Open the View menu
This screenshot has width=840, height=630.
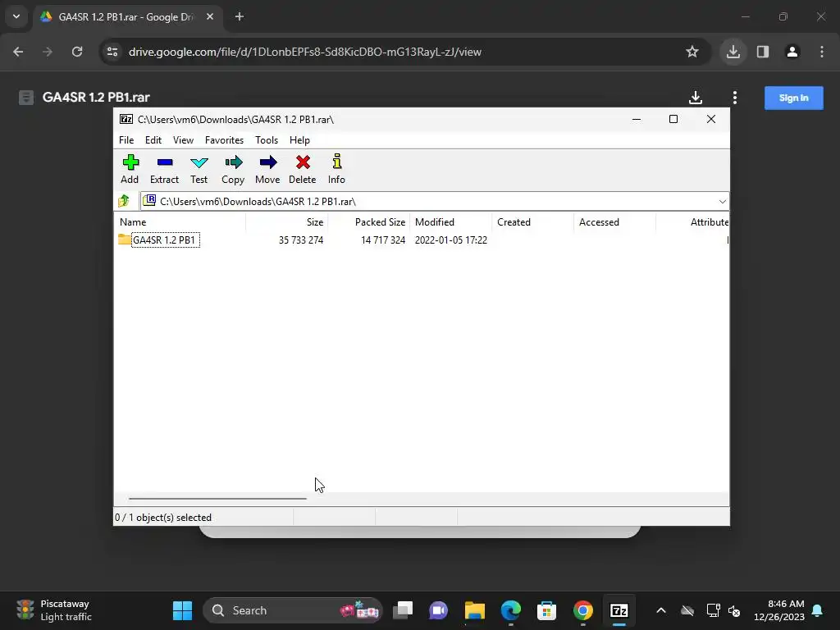[x=183, y=139]
